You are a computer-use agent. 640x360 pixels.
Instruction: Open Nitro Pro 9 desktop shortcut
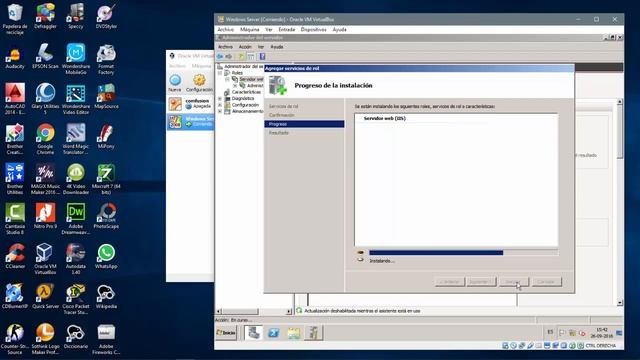tap(45, 216)
